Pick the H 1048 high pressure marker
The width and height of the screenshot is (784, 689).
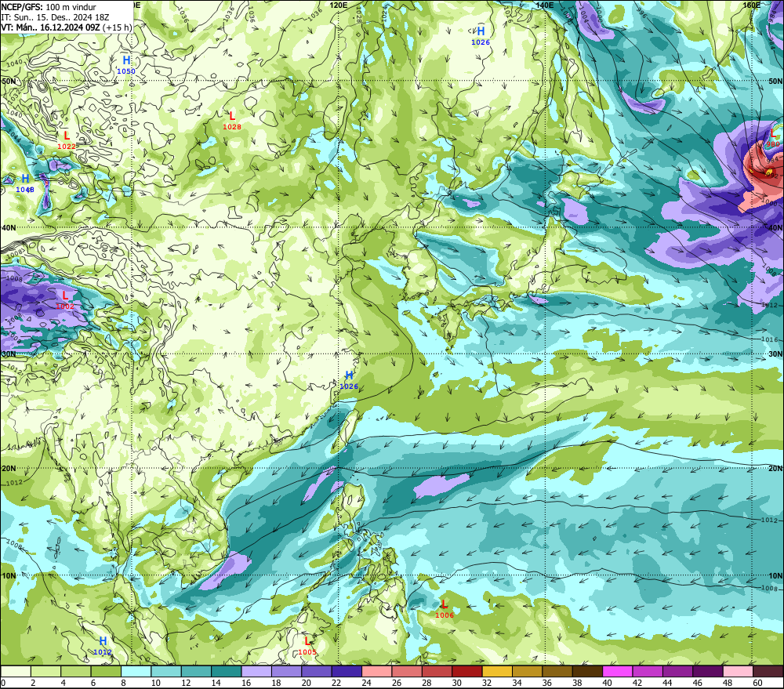click(25, 183)
